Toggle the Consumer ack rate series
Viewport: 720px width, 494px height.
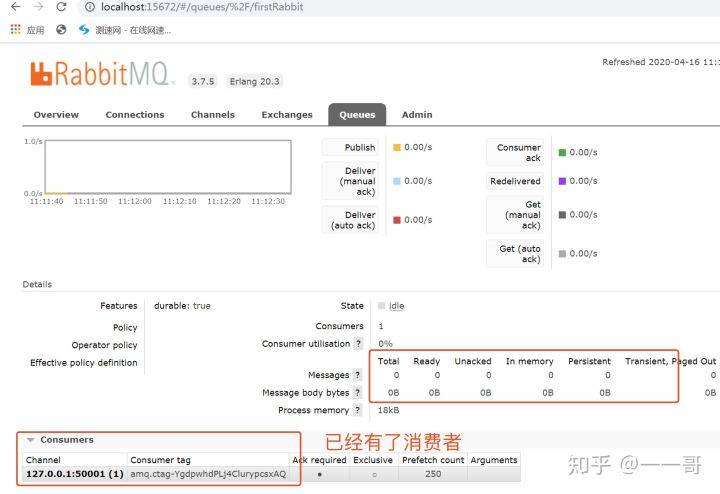click(518, 153)
